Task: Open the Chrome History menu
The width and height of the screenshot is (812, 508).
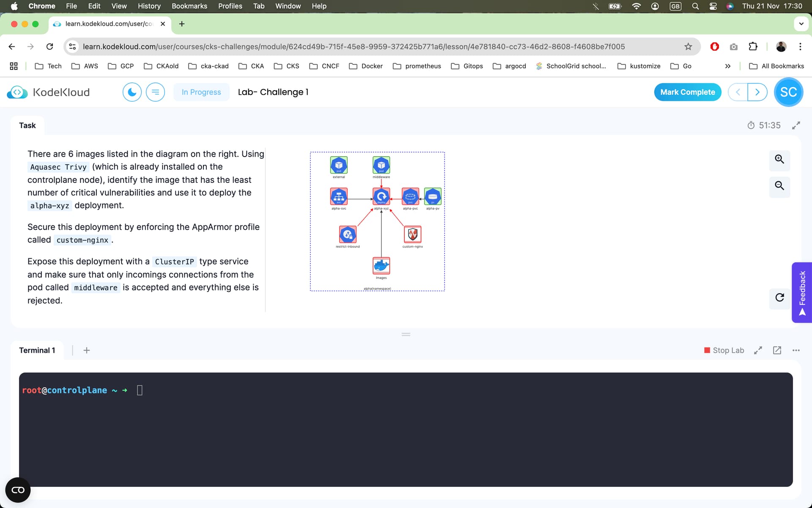Action: pos(149,6)
